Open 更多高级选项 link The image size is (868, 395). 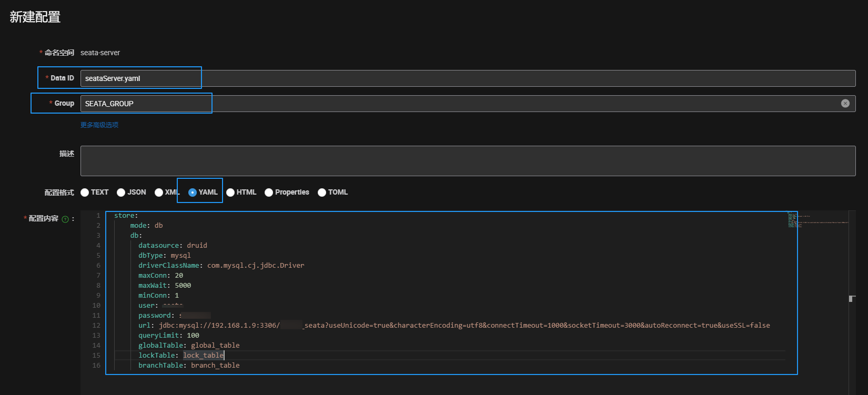pyautogui.click(x=99, y=125)
